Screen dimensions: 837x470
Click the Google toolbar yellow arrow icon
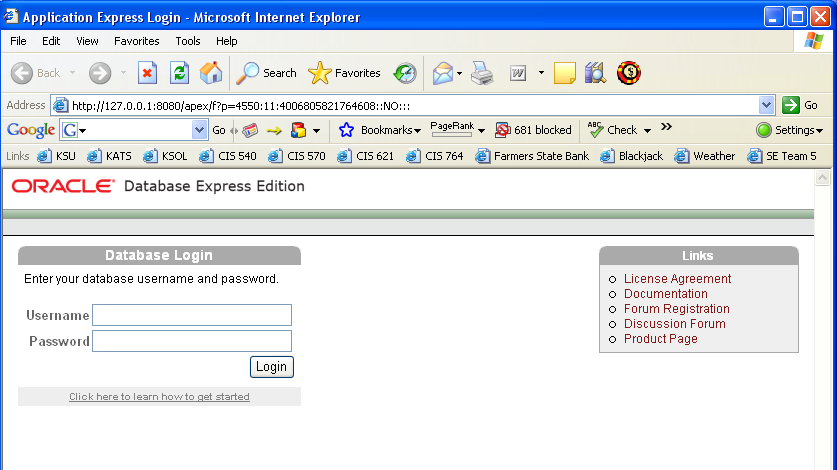pos(274,130)
